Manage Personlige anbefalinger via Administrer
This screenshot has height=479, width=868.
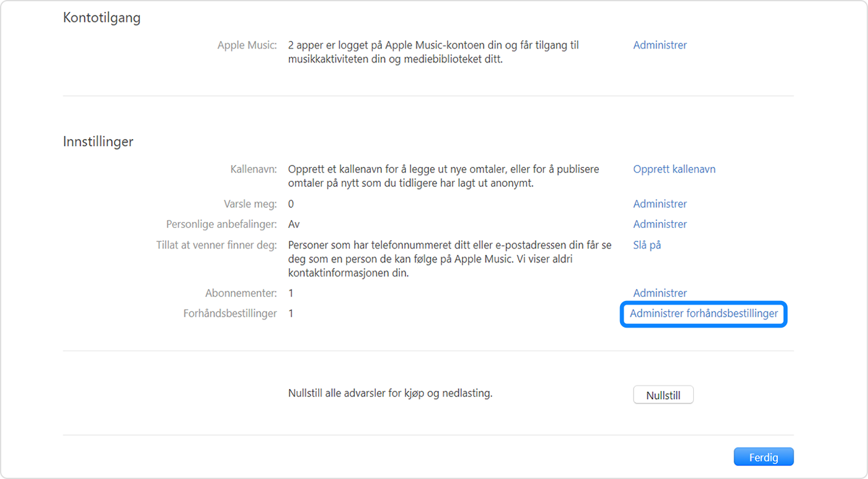[x=660, y=224]
